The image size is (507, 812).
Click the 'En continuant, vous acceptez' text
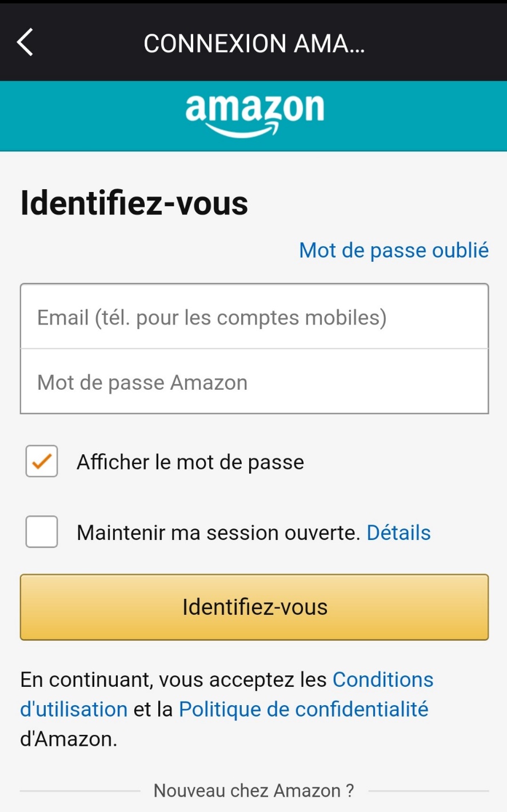(171, 680)
